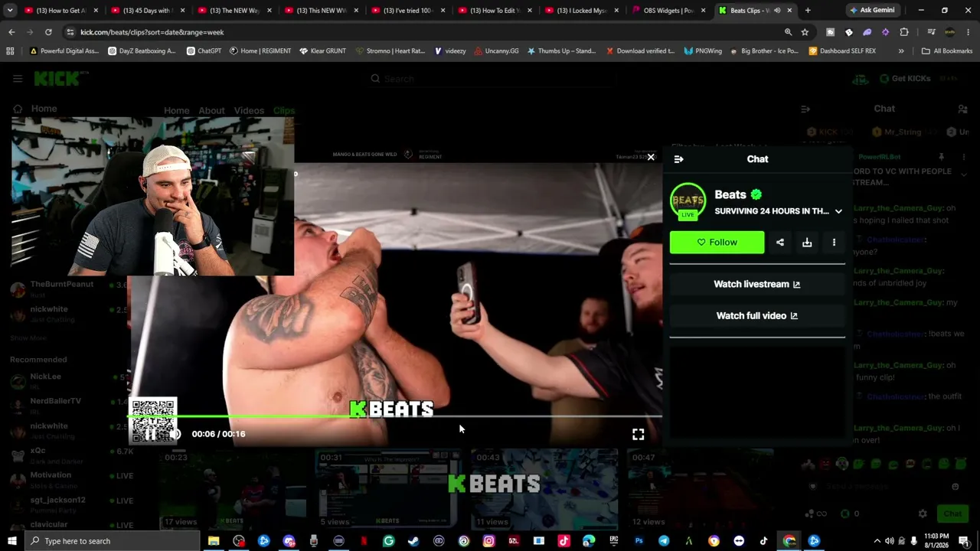The image size is (980, 551).
Task: Expand the clip title chevron
Action: click(x=838, y=211)
